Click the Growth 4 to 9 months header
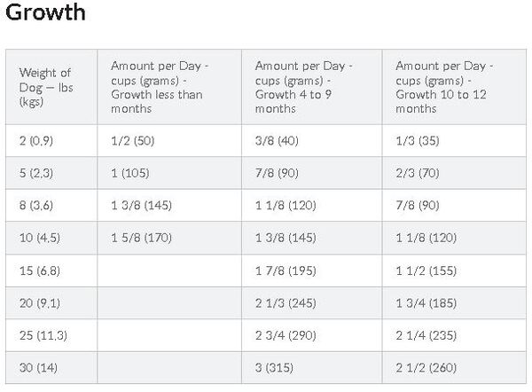This screenshot has width=532, height=392. tap(312, 87)
